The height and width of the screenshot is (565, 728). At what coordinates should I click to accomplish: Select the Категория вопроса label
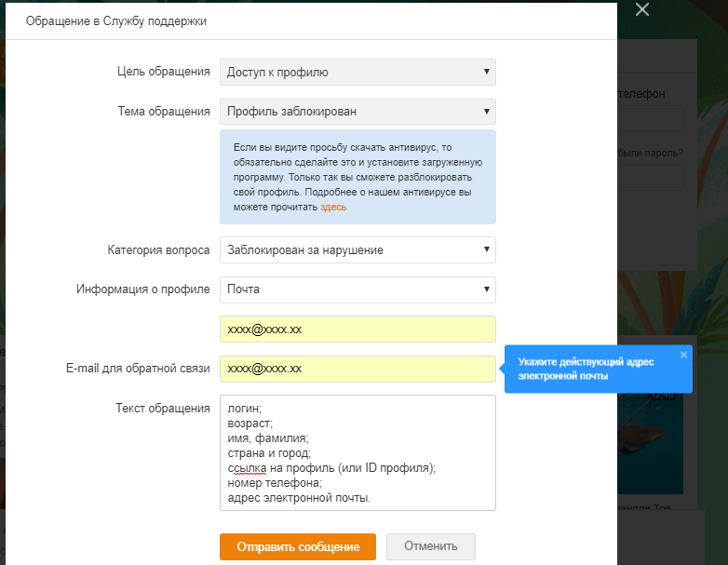tap(158, 249)
